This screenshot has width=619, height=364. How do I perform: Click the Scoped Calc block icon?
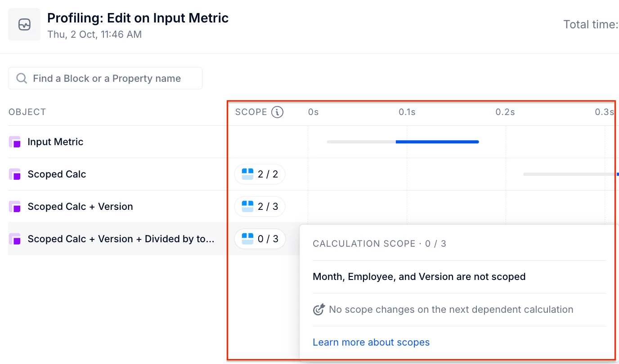15,174
